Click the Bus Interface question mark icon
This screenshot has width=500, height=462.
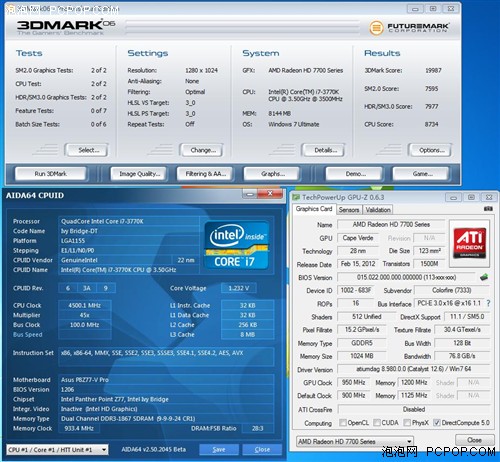pos(488,303)
